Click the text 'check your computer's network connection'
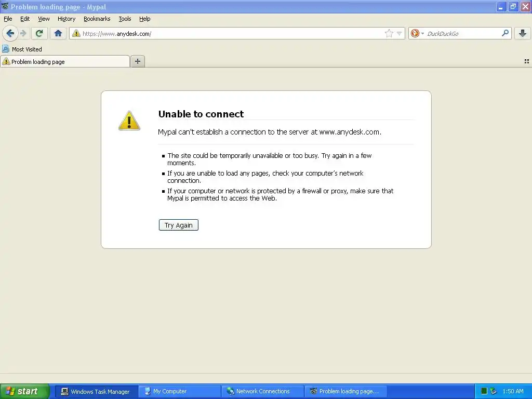The width and height of the screenshot is (532, 399). 265,177
